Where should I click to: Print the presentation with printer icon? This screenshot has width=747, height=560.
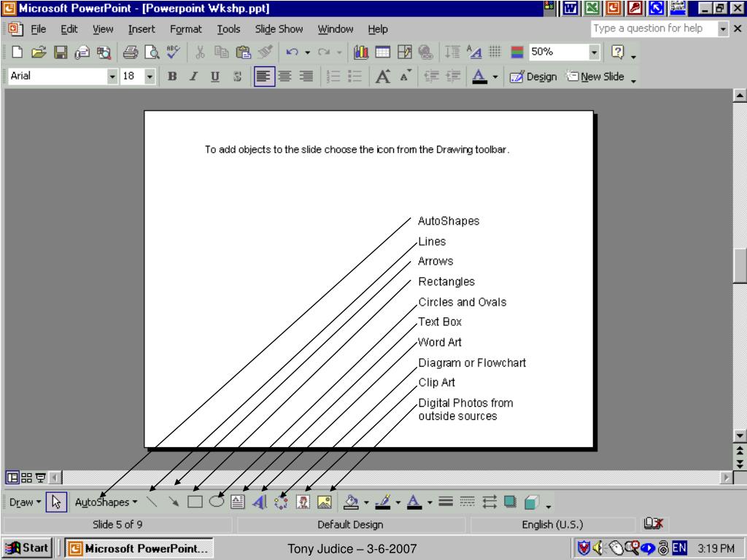tap(130, 52)
